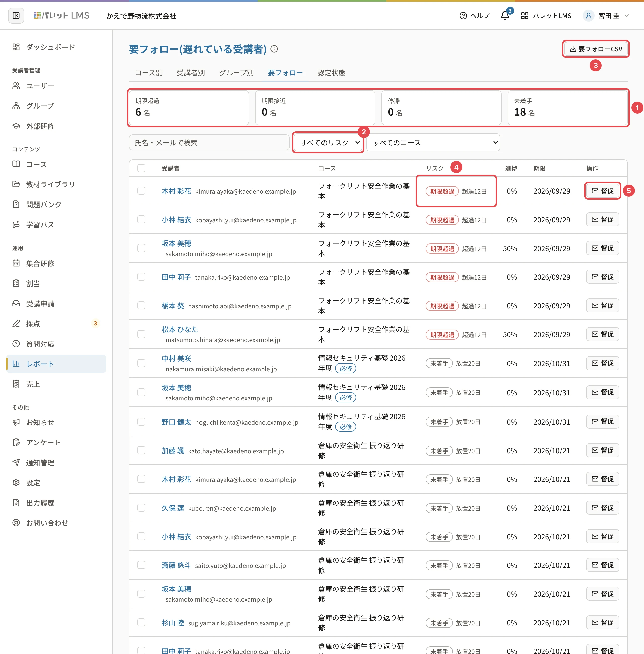644x654 pixels.
Task: Open 通知管理 in the sidebar
Action: pyautogui.click(x=56, y=462)
